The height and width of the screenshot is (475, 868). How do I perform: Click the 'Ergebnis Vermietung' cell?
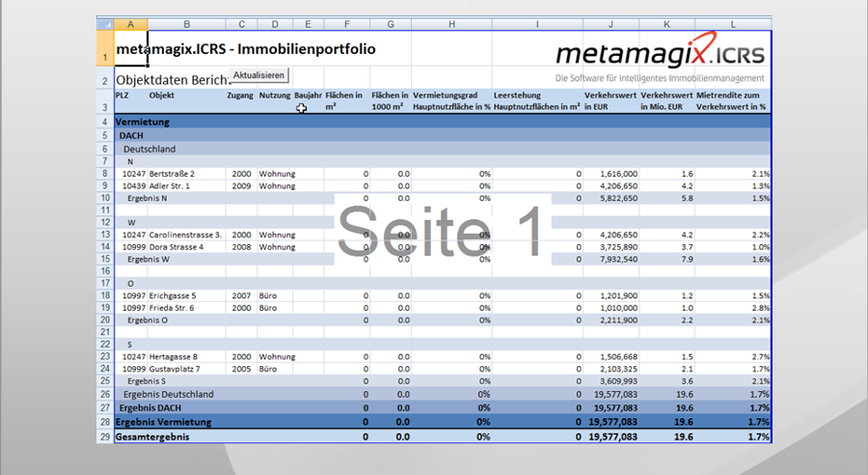click(163, 422)
